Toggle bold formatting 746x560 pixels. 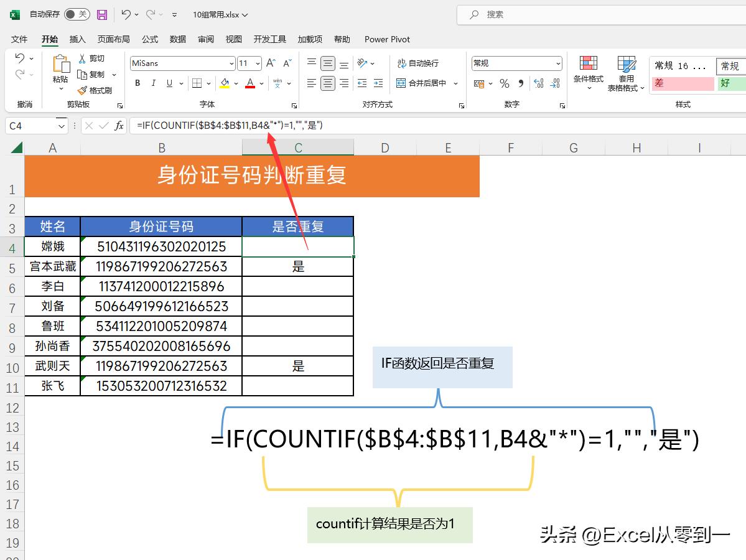coord(137,83)
